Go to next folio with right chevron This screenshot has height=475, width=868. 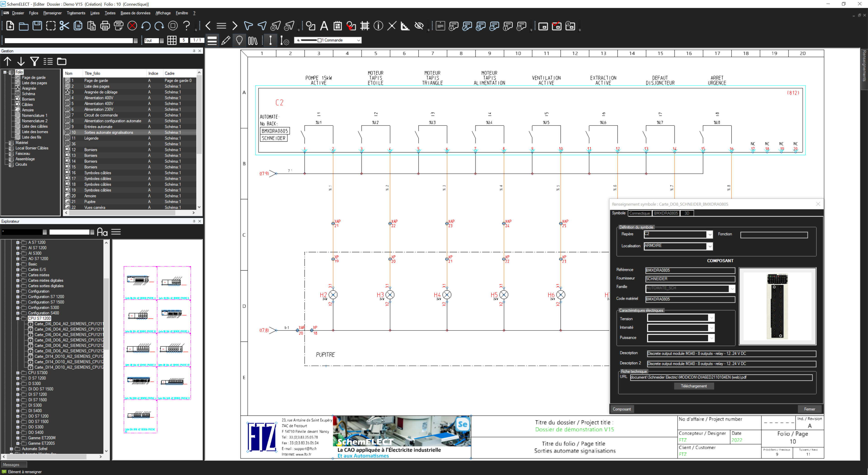(235, 26)
